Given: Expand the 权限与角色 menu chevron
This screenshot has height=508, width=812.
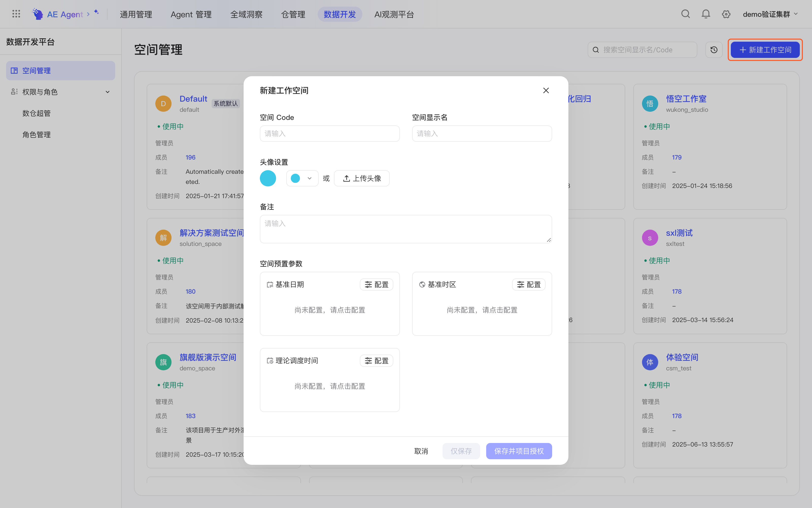Looking at the screenshot, I should tap(107, 92).
